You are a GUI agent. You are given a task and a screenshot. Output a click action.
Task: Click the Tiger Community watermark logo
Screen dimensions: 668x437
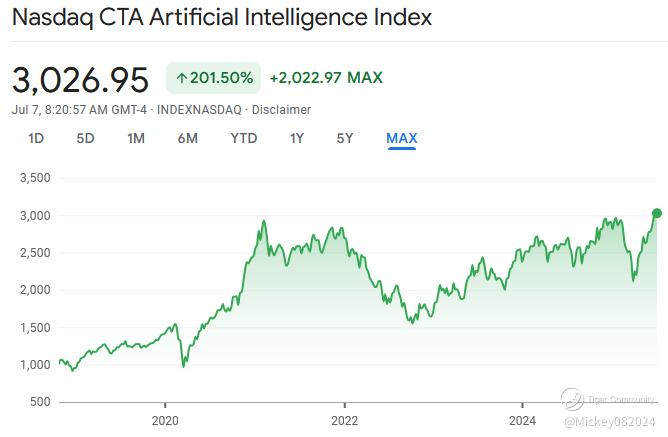(x=572, y=400)
